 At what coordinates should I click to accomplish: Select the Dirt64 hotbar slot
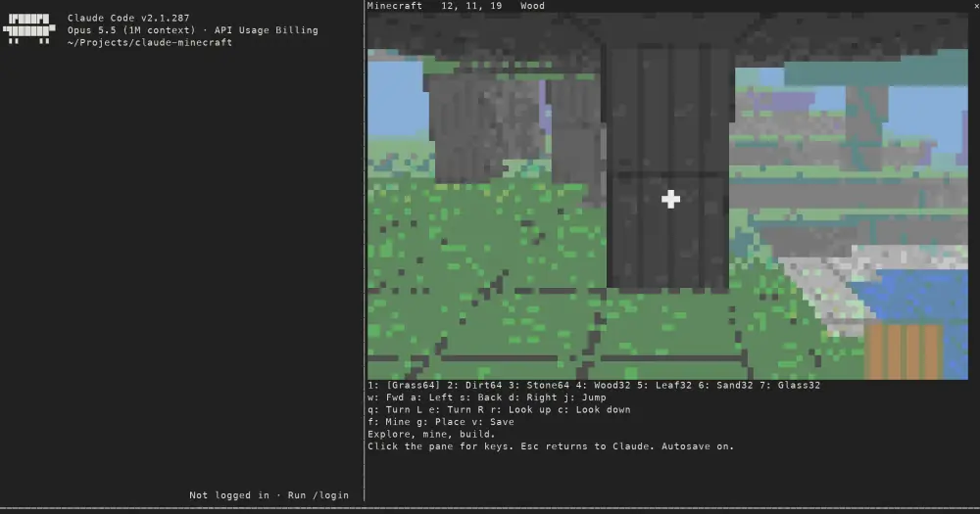coord(474,386)
